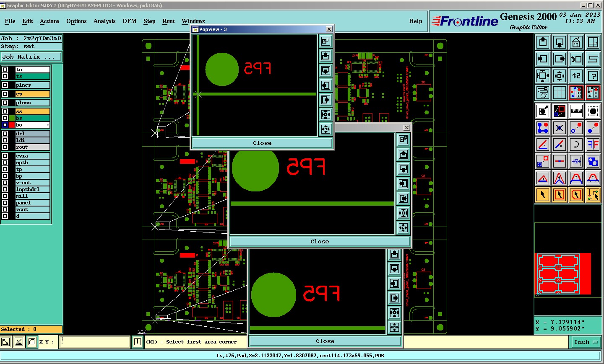Select the 'ldi' layer name
604x364 pixels.
pyautogui.click(x=33, y=140)
